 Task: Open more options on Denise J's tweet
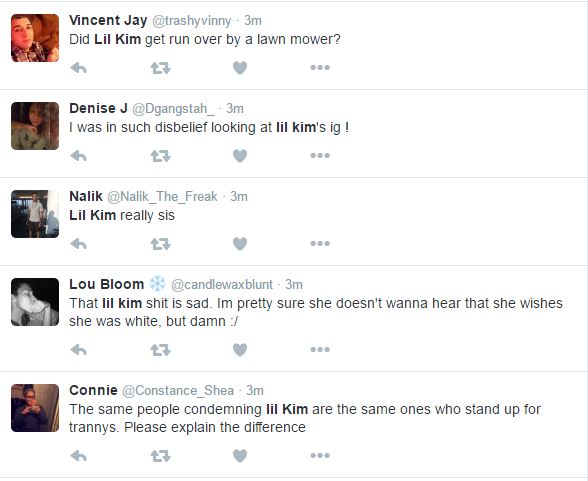tap(320, 156)
